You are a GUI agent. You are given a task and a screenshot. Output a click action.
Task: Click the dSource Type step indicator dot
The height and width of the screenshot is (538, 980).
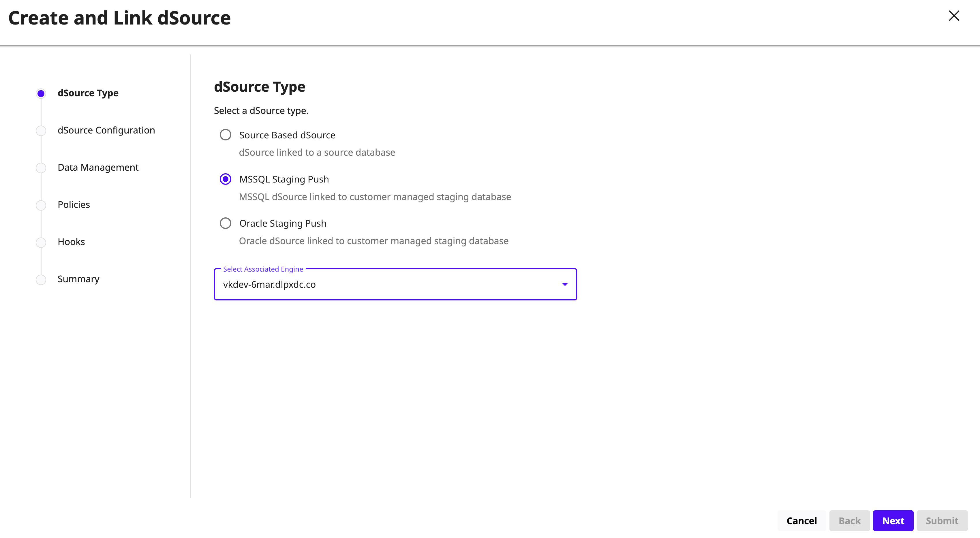pos(41,93)
